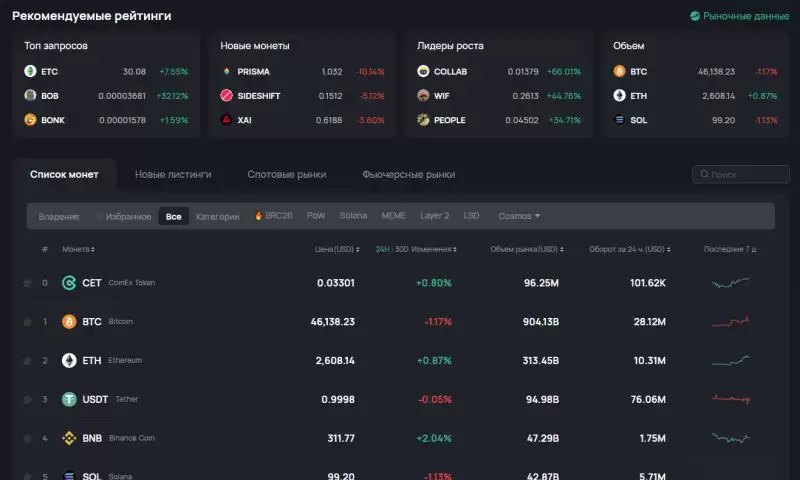
Task: Toggle the favorite star for the CET row
Action: [27, 283]
